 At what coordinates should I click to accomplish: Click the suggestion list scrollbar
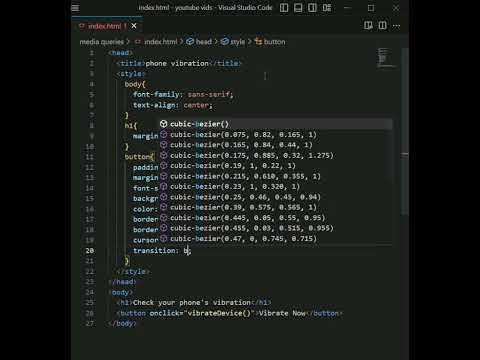click(x=391, y=150)
